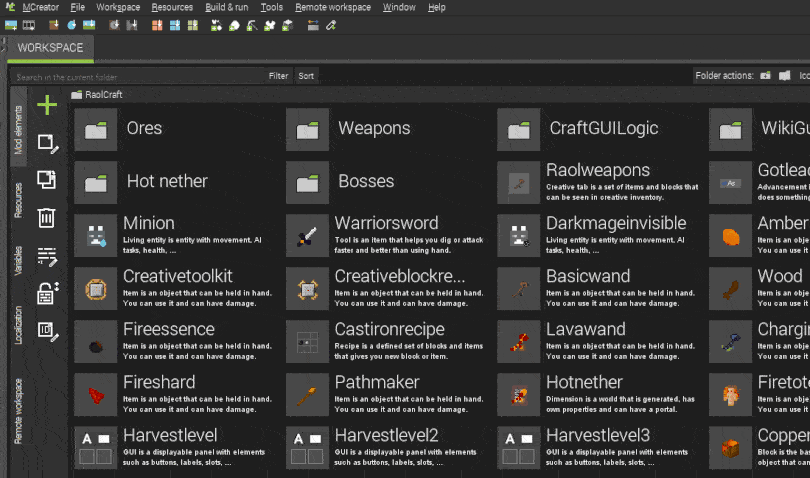Open the Weapons folder icon

coord(307,130)
